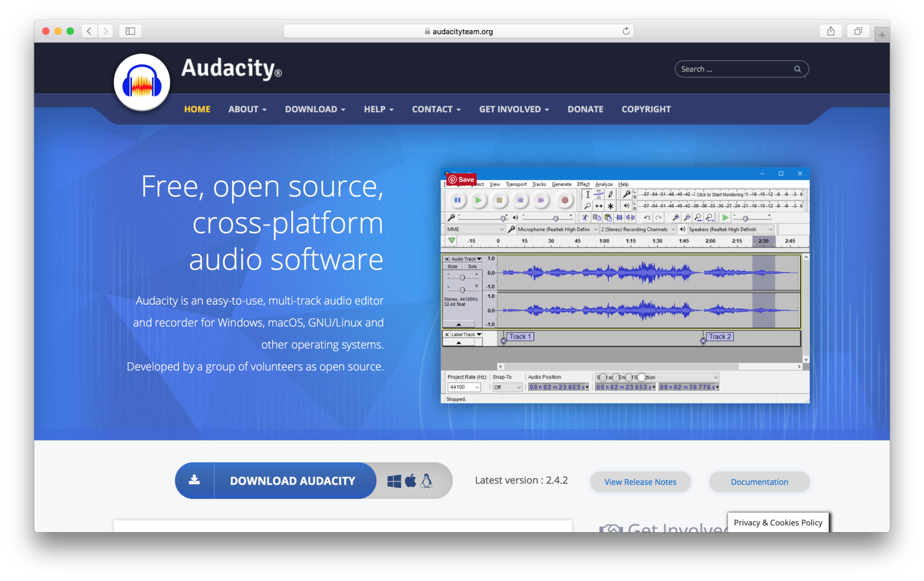Click the Safari Share icon
The height and width of the screenshot is (581, 924).
[831, 31]
